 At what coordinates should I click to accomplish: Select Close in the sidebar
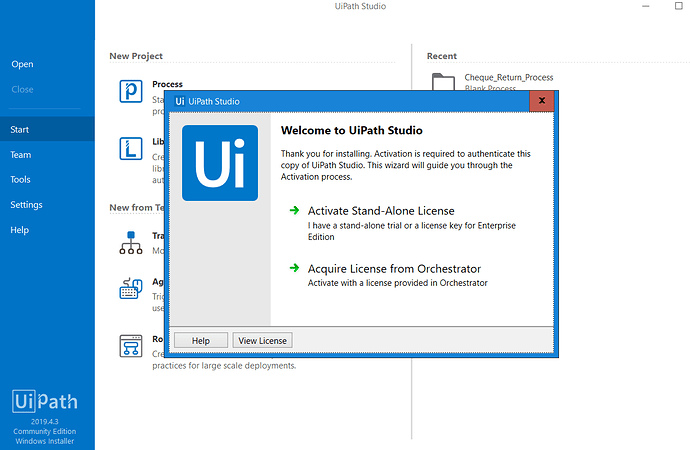point(22,89)
